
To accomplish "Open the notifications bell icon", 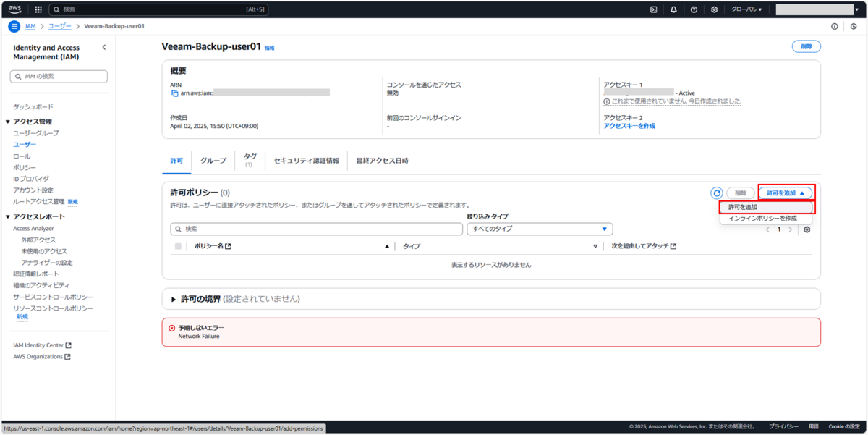I will [673, 9].
